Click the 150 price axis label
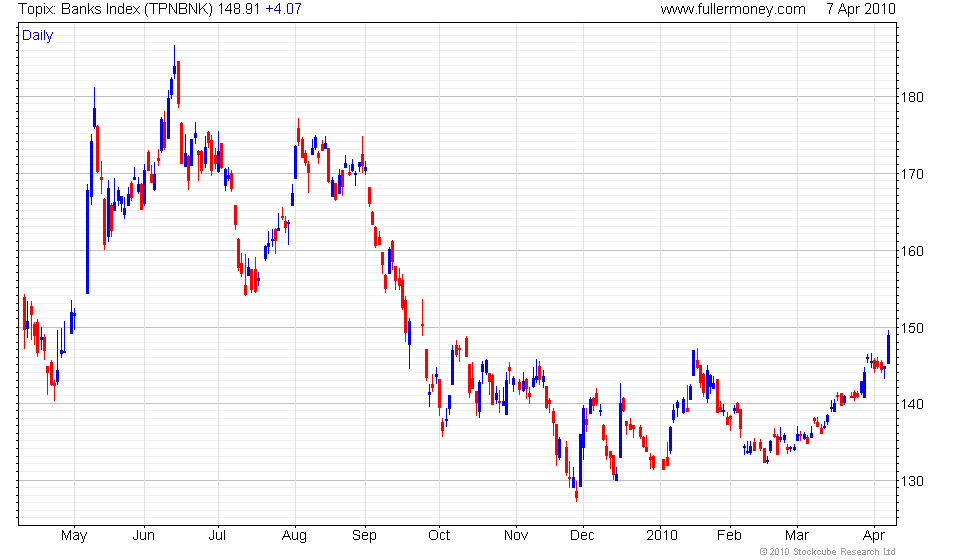This screenshot has height=560, width=980. coord(911,328)
